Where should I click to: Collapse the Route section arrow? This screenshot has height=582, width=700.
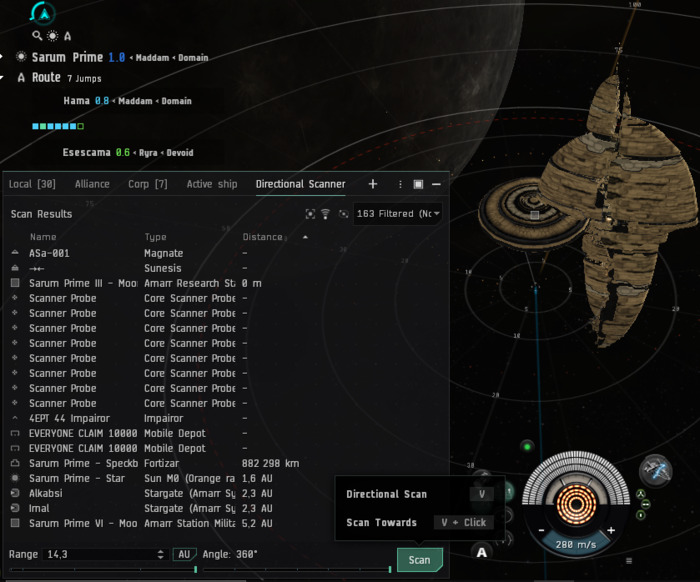coord(2,78)
